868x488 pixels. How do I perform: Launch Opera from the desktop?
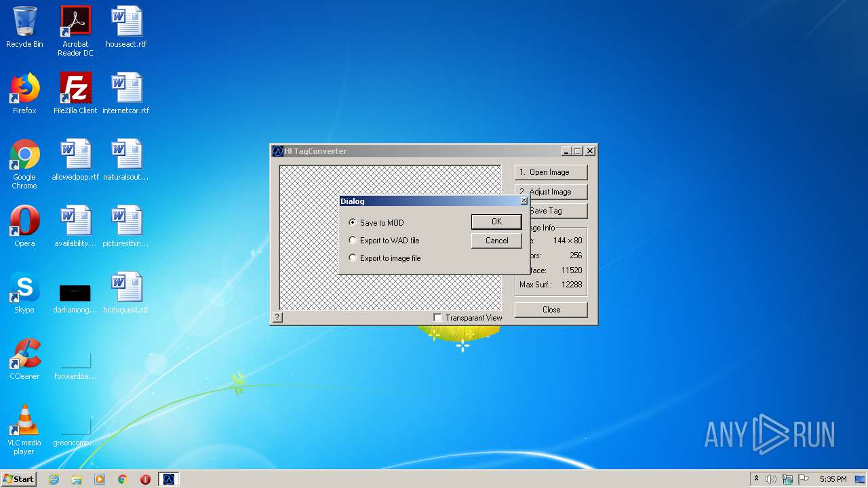coord(24,226)
